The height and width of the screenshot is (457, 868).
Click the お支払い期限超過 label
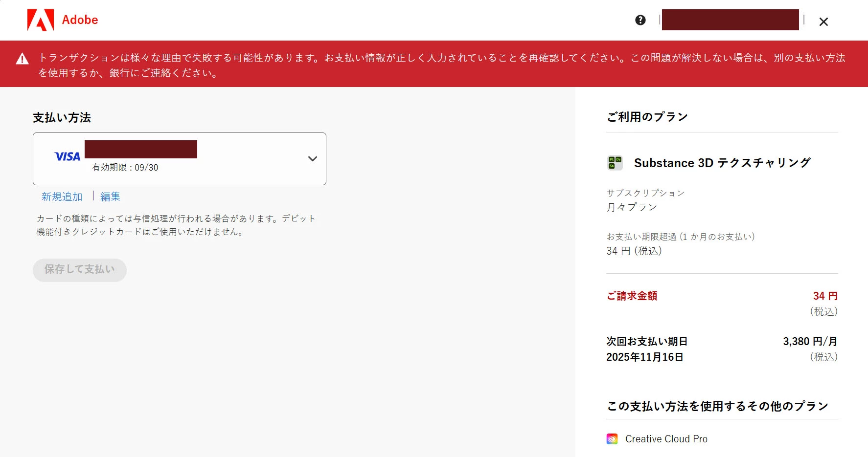pyautogui.click(x=681, y=237)
